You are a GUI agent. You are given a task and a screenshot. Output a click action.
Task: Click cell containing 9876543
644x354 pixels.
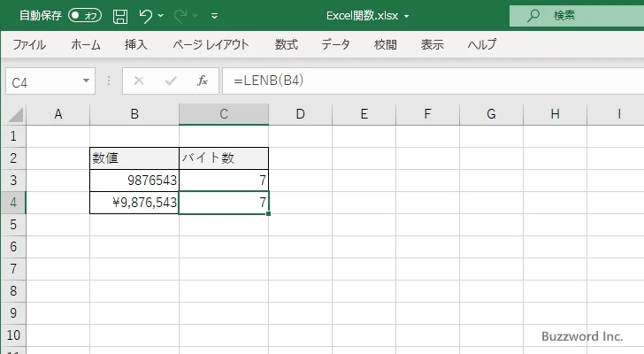click(134, 181)
